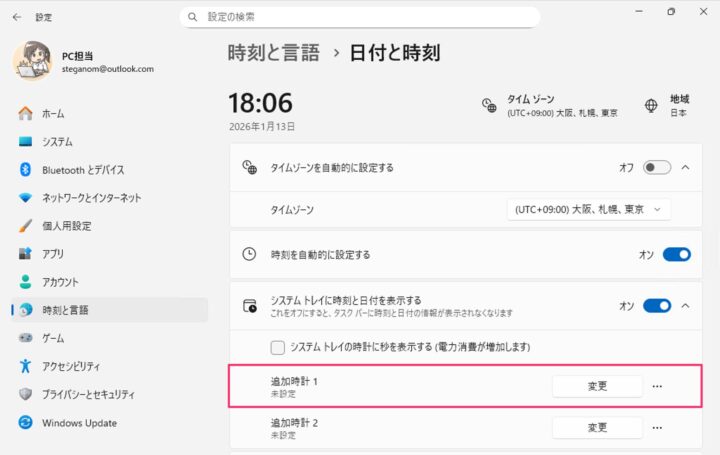Click 変更 button for 追加時計 2

(597, 428)
